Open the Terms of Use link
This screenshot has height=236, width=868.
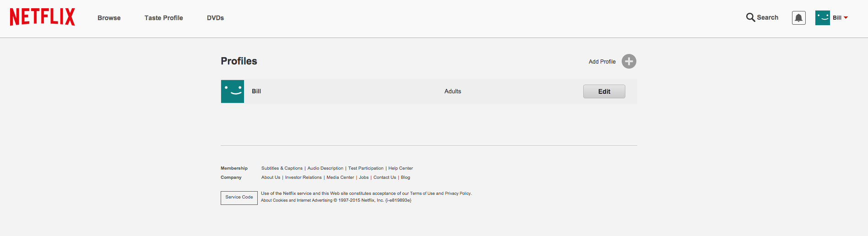(x=422, y=193)
